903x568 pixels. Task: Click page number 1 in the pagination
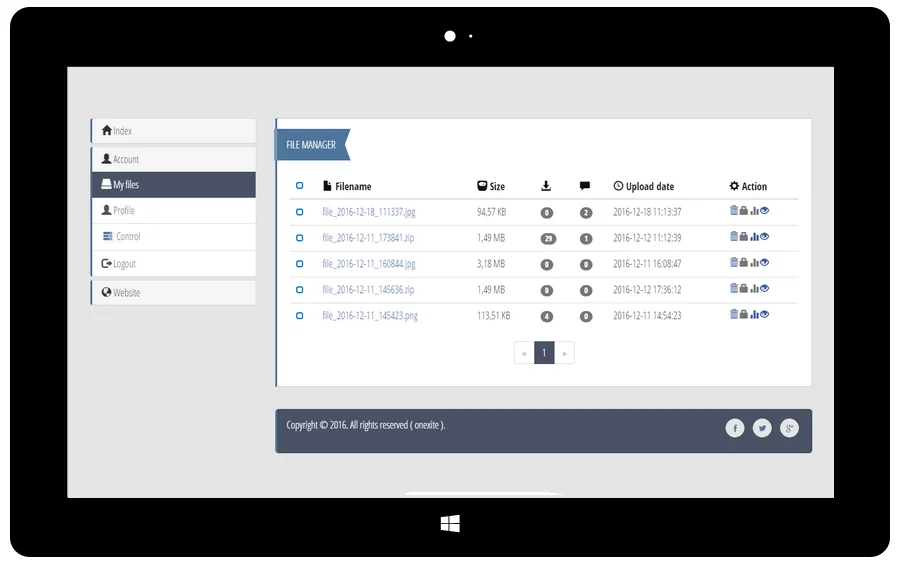[x=544, y=353]
